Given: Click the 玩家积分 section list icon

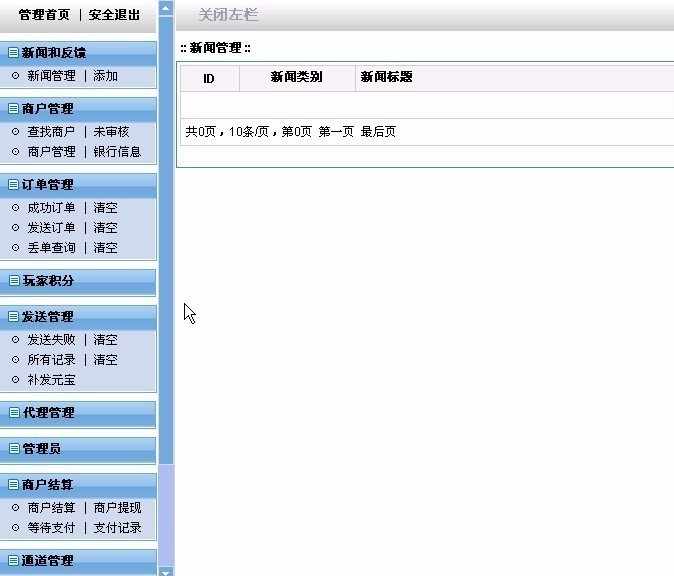Looking at the screenshot, I should [x=14, y=281].
